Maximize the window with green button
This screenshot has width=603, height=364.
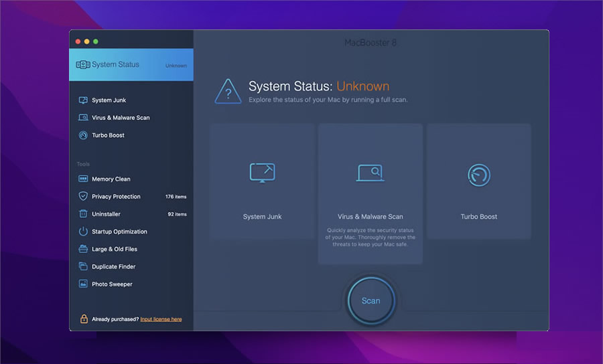pyautogui.click(x=96, y=41)
